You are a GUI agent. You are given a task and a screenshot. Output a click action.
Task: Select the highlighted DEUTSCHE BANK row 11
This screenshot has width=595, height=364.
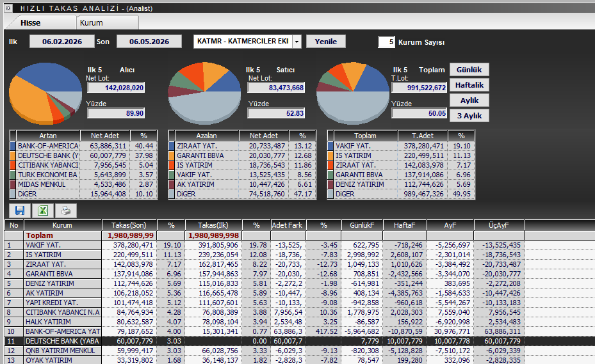300,341
